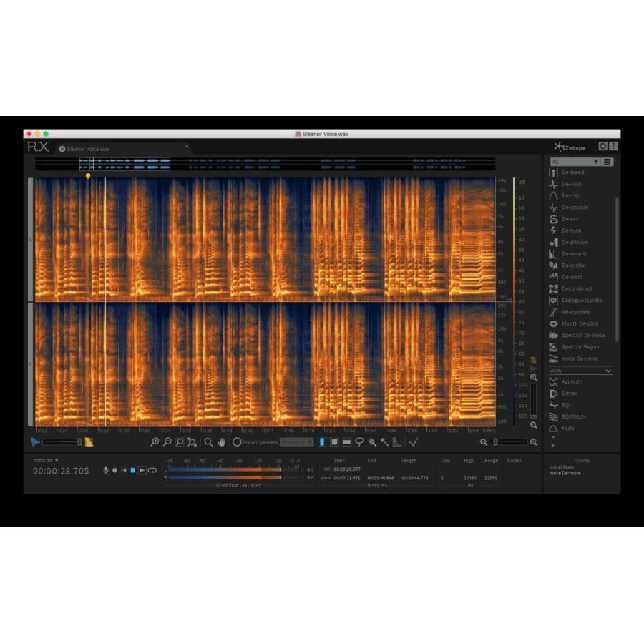The height and width of the screenshot is (644, 644).
Task: Click the iZotope logo
Action: pyautogui.click(x=570, y=147)
